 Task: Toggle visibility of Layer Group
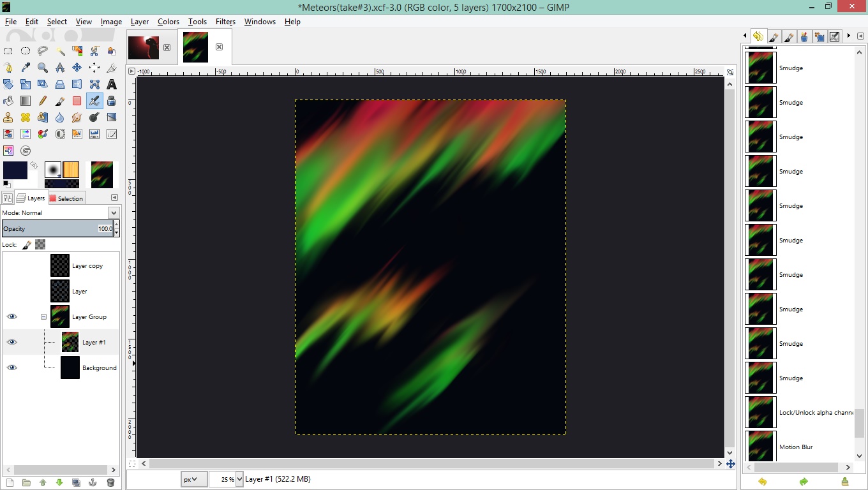[x=11, y=316]
